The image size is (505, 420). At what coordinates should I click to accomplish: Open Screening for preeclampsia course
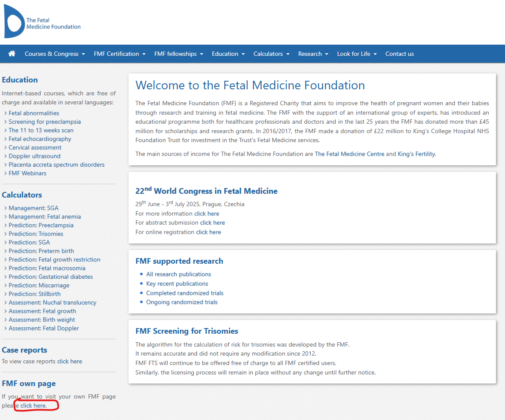point(45,122)
